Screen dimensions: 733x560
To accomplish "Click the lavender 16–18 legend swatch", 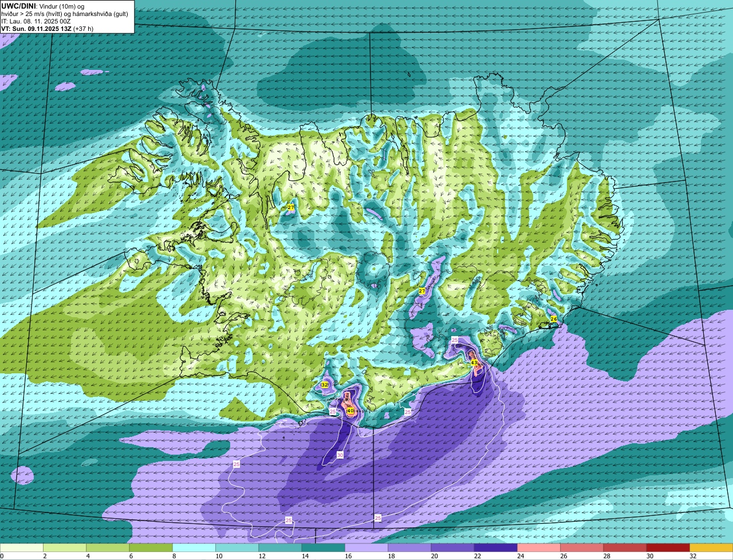I will [x=366, y=548].
